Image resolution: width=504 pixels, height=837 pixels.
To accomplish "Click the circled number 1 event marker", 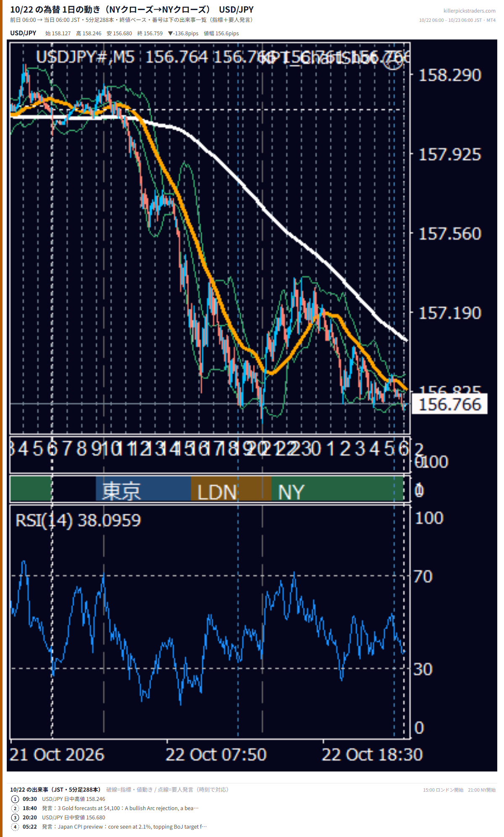I will [15, 799].
